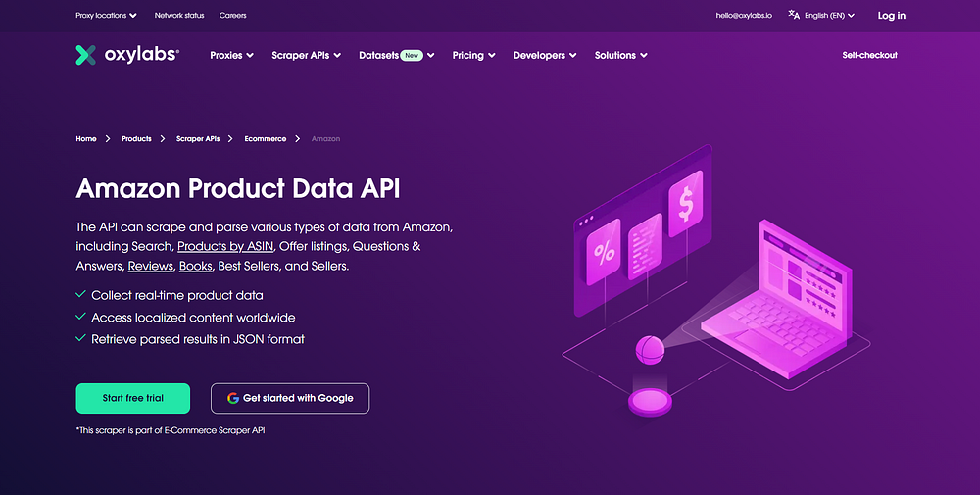
Task: Open the Products by ASIN link
Action: click(x=225, y=246)
